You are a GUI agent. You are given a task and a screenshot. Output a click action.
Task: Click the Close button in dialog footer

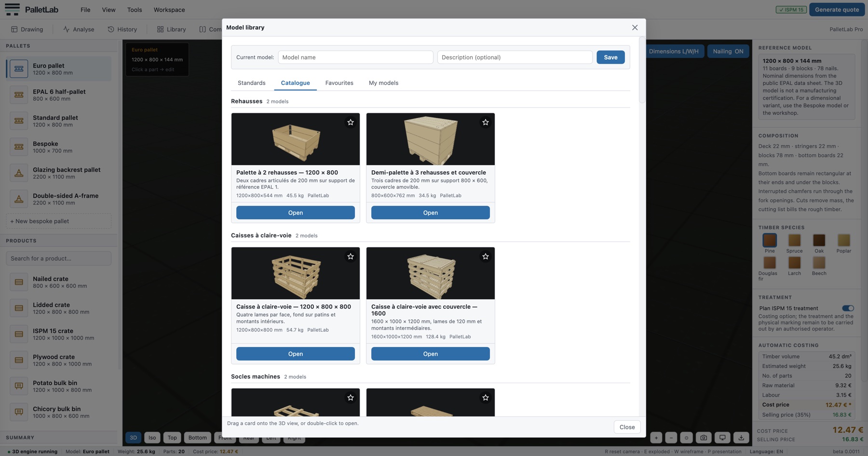click(627, 427)
